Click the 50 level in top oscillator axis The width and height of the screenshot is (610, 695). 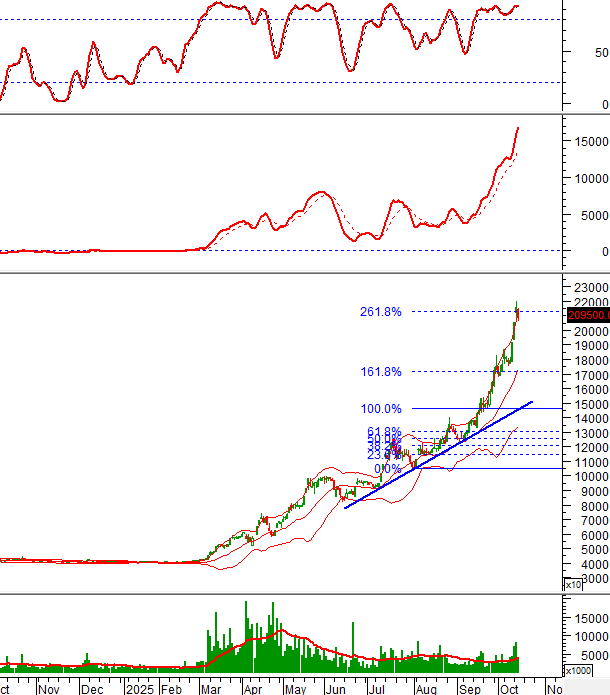tap(597, 52)
